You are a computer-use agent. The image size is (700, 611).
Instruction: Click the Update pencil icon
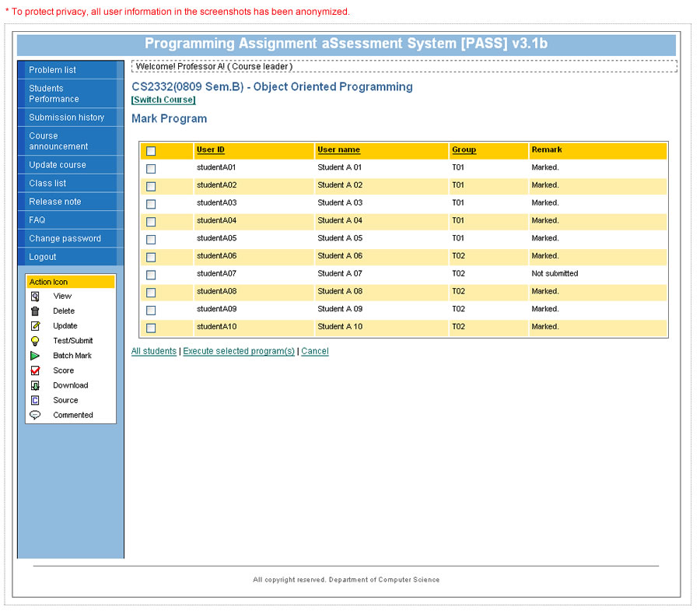[x=35, y=326]
